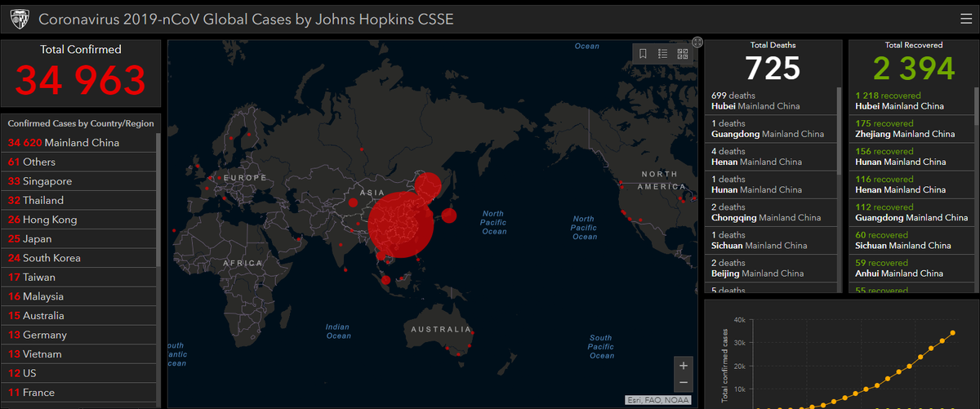Select Vietnam in the country list

(78, 354)
